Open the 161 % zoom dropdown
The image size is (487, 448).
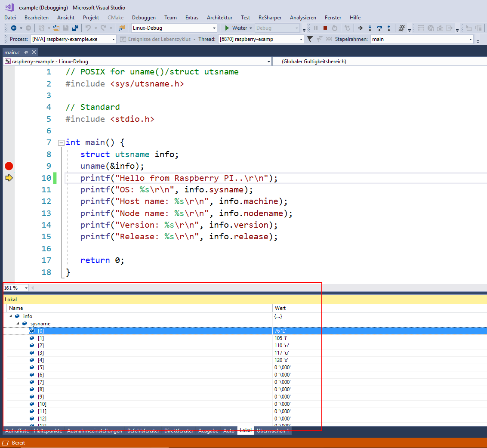(26, 288)
